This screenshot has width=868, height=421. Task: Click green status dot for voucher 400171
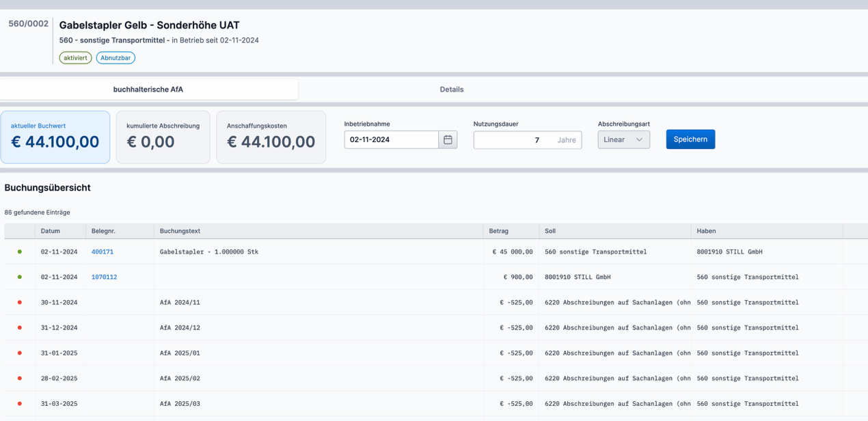pos(20,252)
